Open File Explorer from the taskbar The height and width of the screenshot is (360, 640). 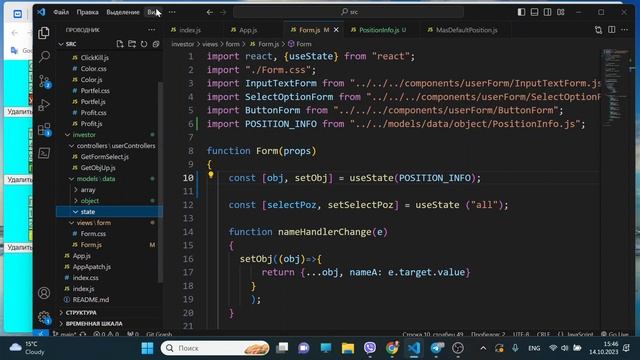click(x=348, y=348)
